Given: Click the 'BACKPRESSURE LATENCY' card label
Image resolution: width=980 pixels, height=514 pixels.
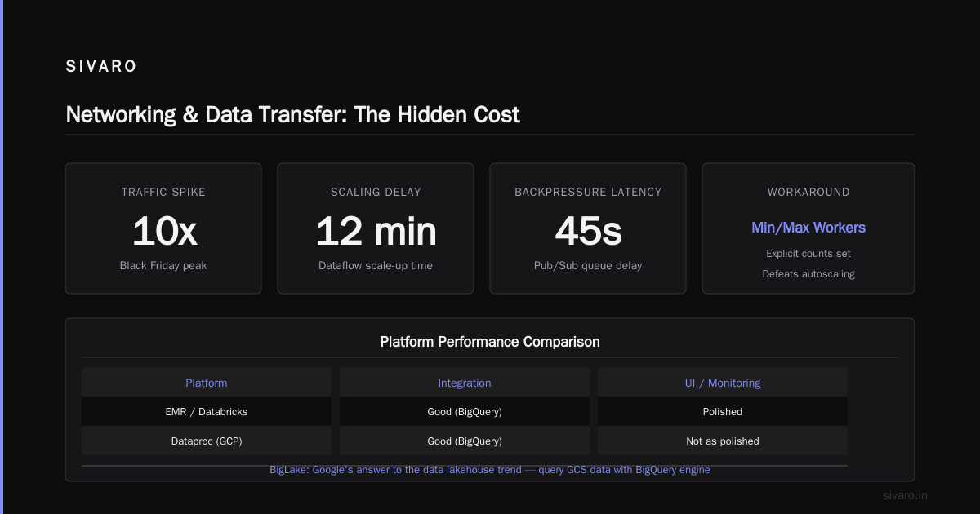Looking at the screenshot, I should [x=588, y=193].
